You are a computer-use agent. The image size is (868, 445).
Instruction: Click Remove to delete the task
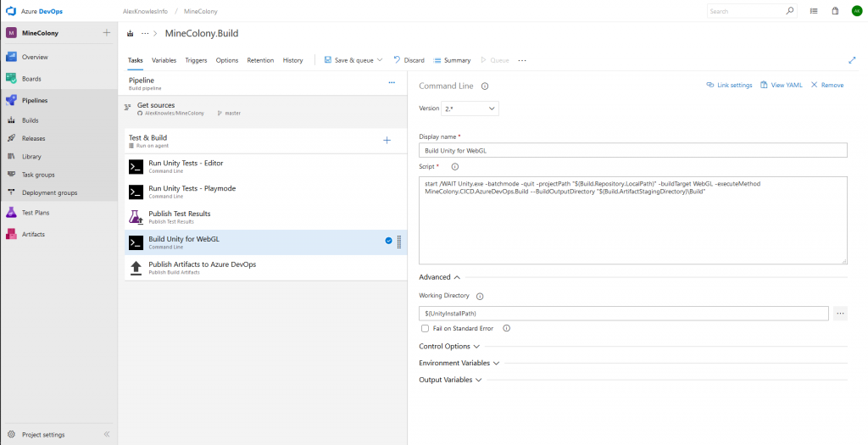pos(827,85)
